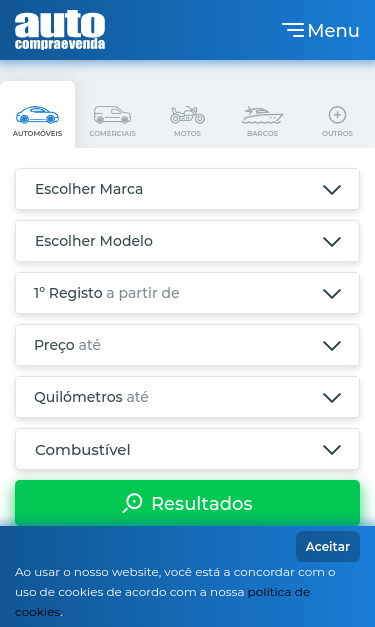Select the boat Barcos icon
Image resolution: width=375 pixels, height=627 pixels.
(262, 115)
